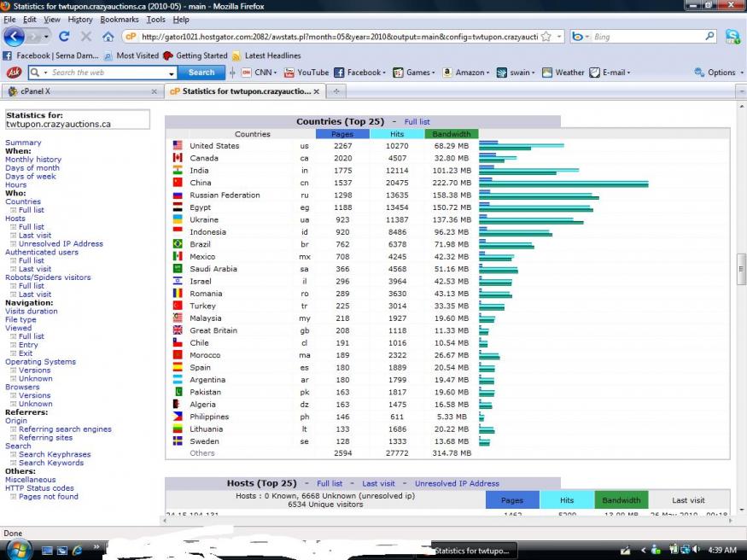This screenshot has width=747, height=560.
Task: Expand the Games toolbar dropdown
Action: point(434,73)
